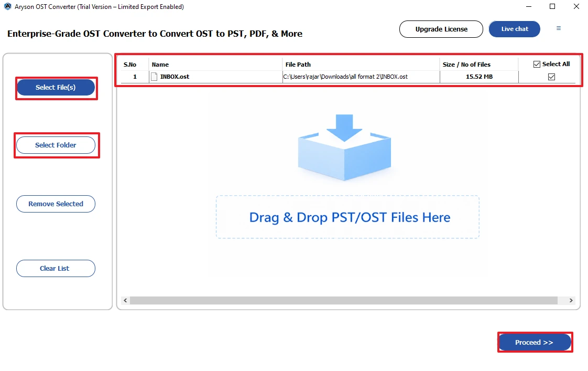Viewport: 588px width, 371px height.
Task: Maximize the Aryson OST Converter window
Action: pyautogui.click(x=552, y=6)
